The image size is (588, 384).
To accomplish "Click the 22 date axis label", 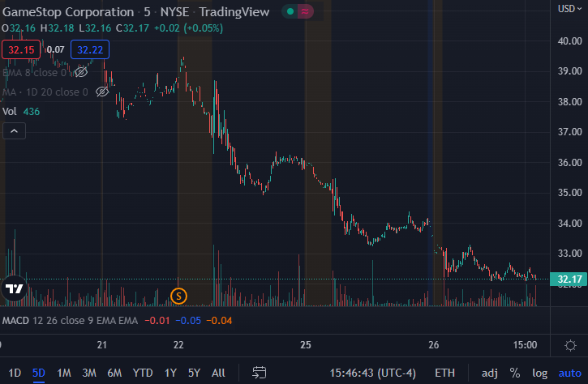I will click(178, 344).
